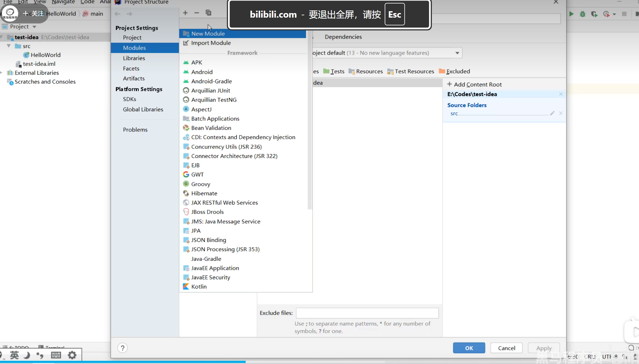Viewport: 639px width, 364px height.
Task: Click the pencil edit icon for src folder
Action: [552, 113]
